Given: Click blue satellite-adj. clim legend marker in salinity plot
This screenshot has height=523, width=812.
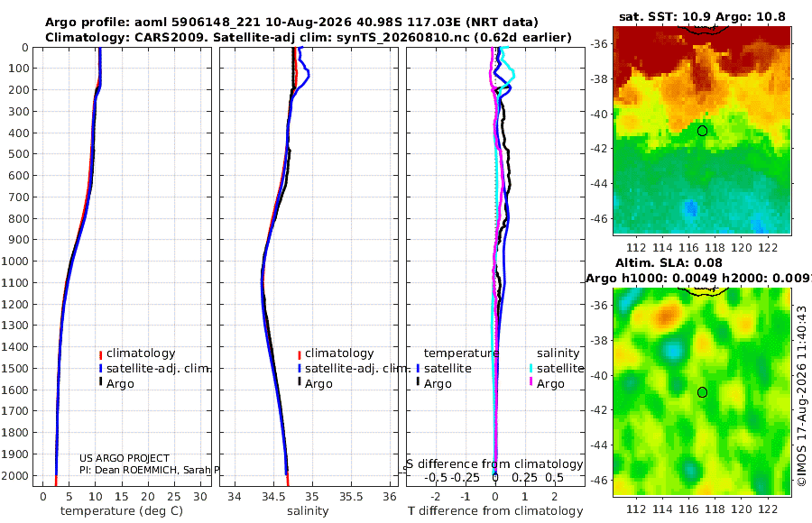Looking at the screenshot, I should pos(300,369).
